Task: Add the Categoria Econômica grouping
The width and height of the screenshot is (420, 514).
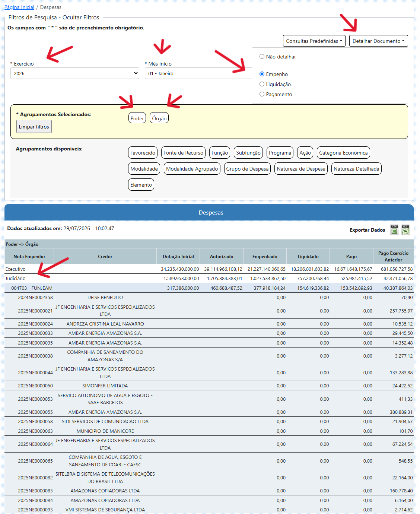Action: pyautogui.click(x=343, y=153)
